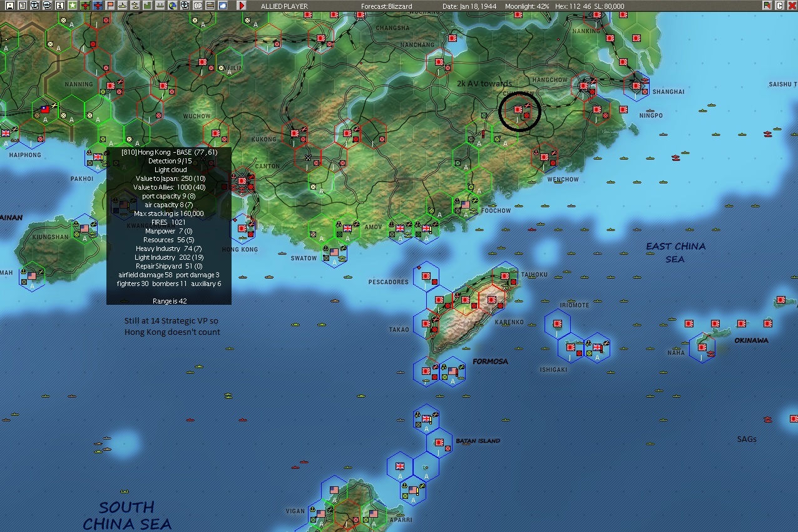Viewport: 798px width, 532px height.
Task: Click the KARENKO label on Formosa
Action: [509, 322]
